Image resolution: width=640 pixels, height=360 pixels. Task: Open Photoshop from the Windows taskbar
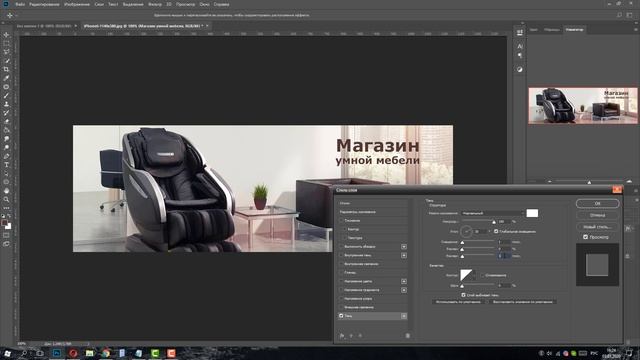(57, 353)
